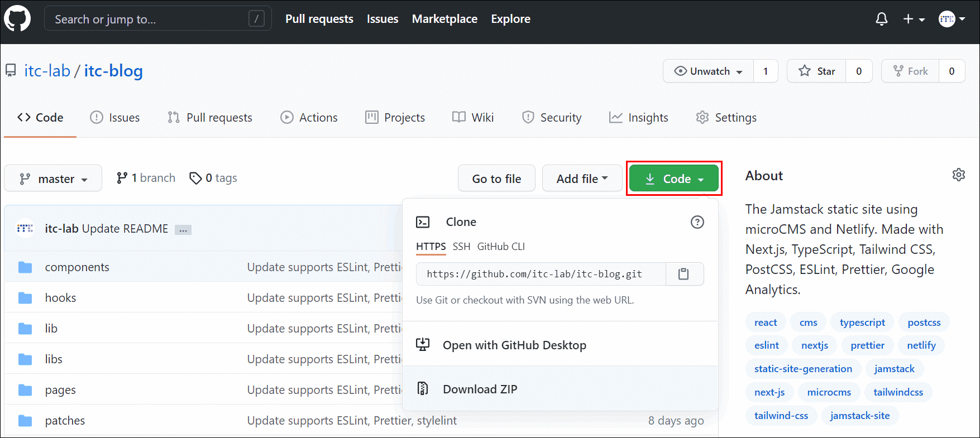Viewport: 980px width, 438px height.
Task: Open the GitHub home logo
Action: coord(17,19)
